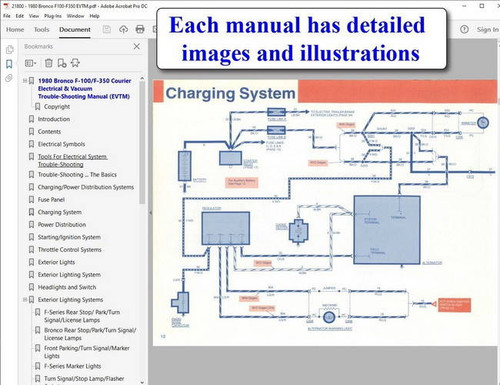Click the bookmark icon beside Power Distribution

[x=31, y=225]
